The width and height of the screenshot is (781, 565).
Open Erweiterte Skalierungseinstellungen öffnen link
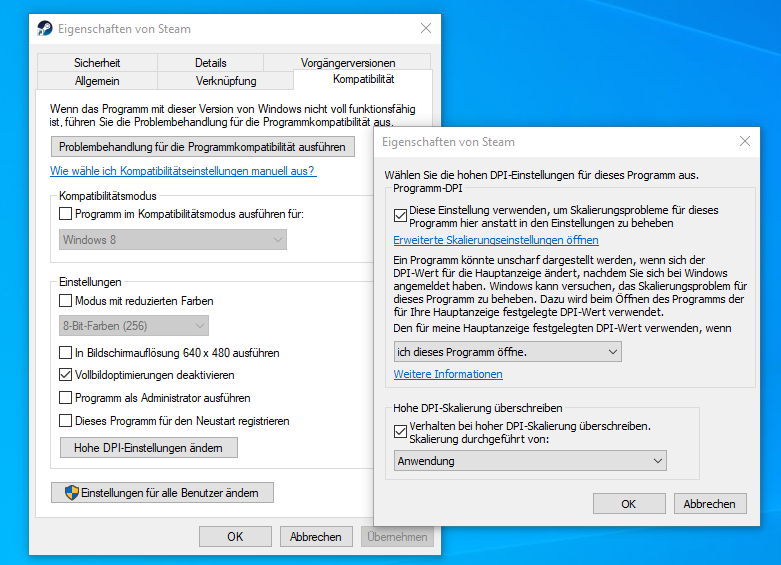496,240
